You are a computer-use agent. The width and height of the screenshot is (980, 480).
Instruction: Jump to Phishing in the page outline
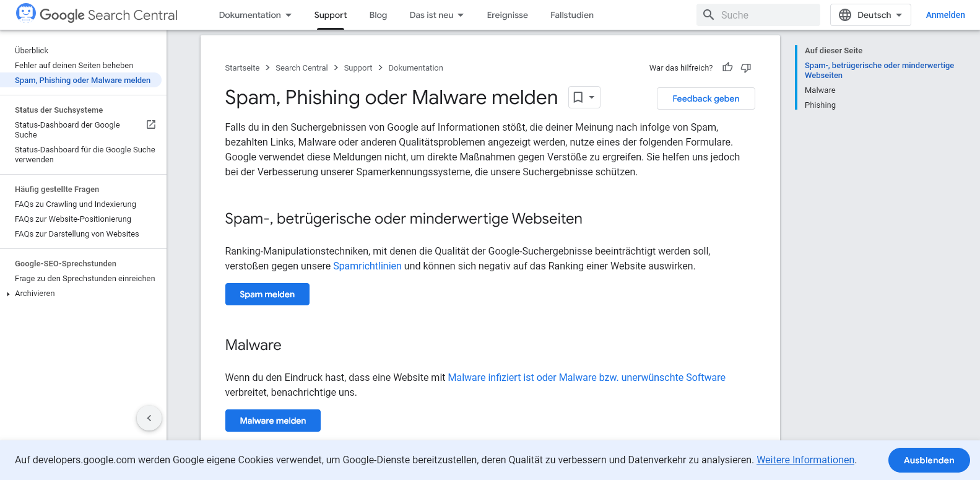[x=820, y=105]
